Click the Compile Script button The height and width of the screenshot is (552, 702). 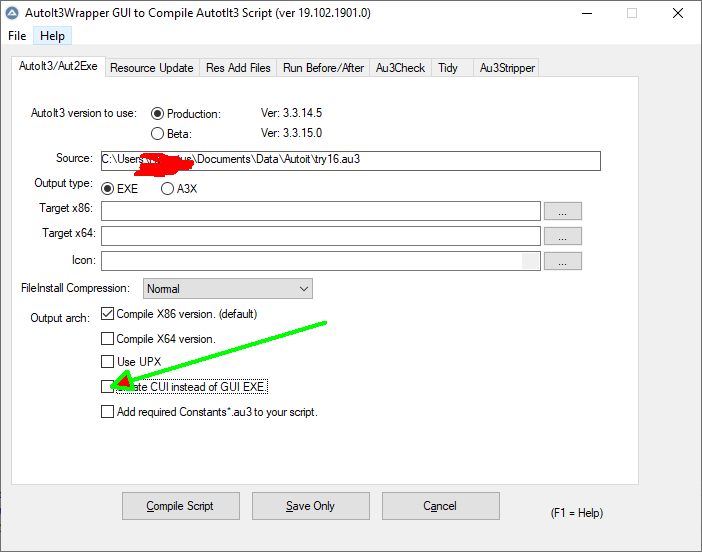[x=181, y=506]
